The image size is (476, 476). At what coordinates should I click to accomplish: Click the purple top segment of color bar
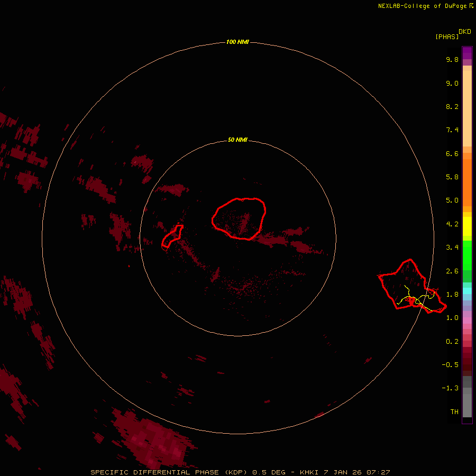pyautogui.click(x=467, y=53)
